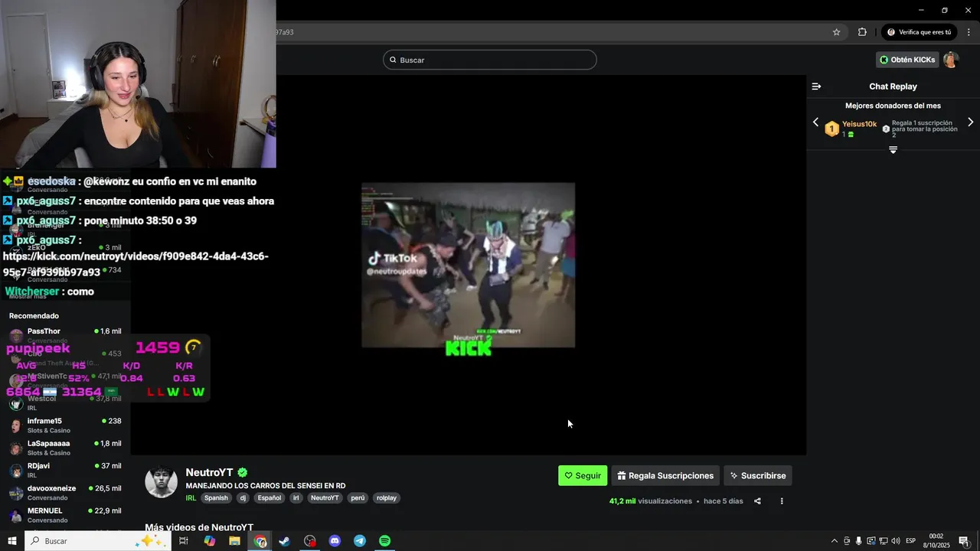Open the Windows Start menu
The height and width of the screenshot is (551, 980).
12,541
